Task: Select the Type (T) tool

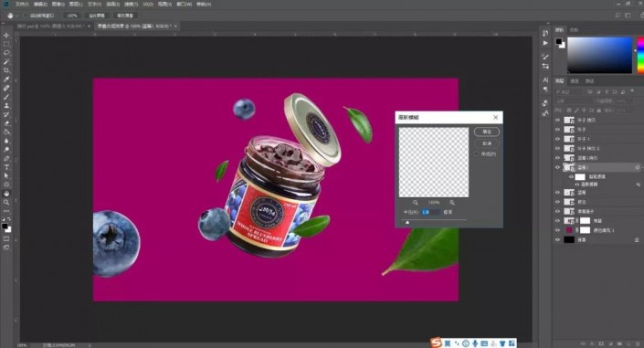Action: point(6,167)
